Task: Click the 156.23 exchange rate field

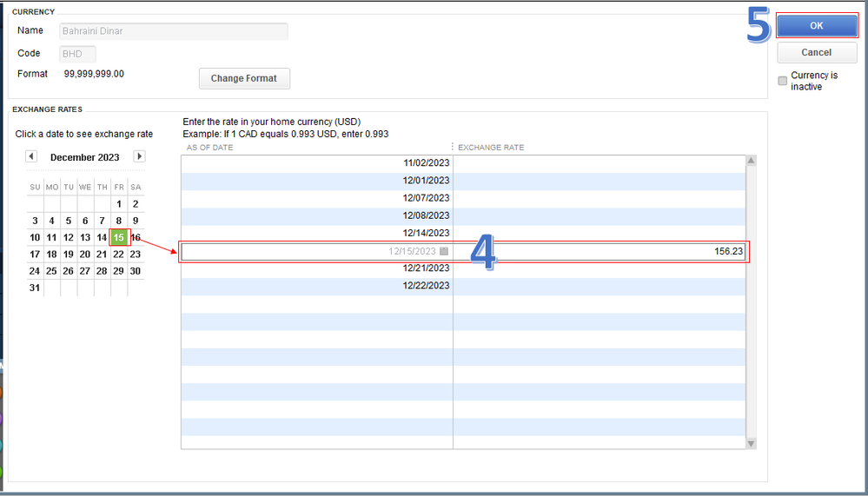Action: tap(599, 251)
